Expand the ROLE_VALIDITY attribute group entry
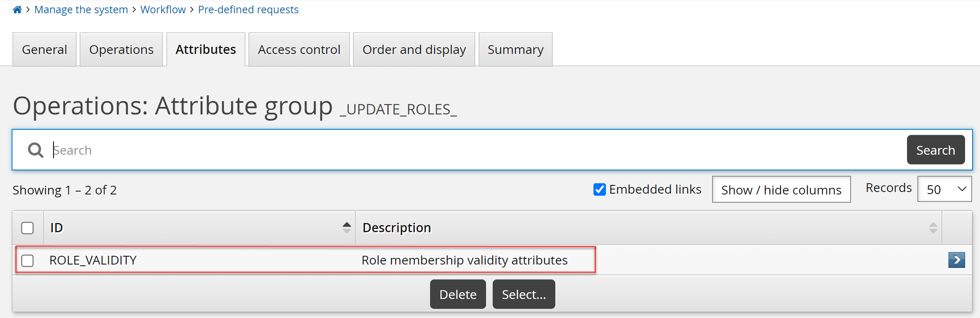The image size is (980, 318). coord(956,260)
